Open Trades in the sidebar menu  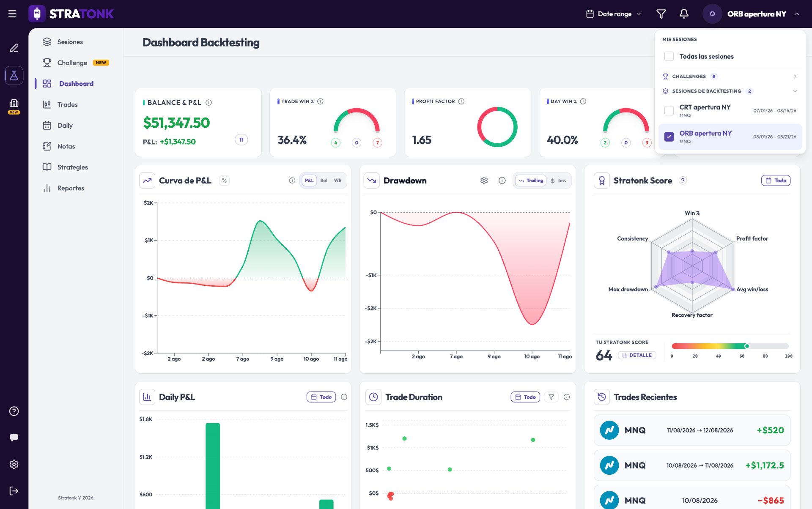tap(67, 104)
